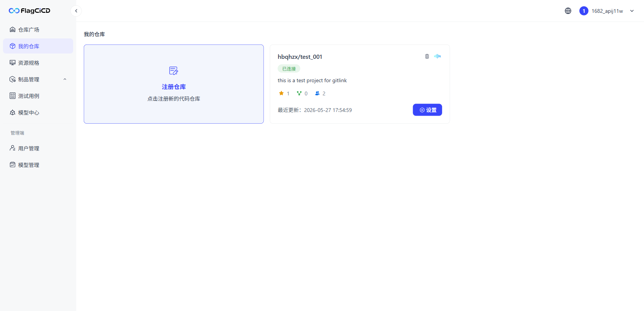Open 模型管理 admin page
This screenshot has width=644, height=311.
tap(38, 165)
